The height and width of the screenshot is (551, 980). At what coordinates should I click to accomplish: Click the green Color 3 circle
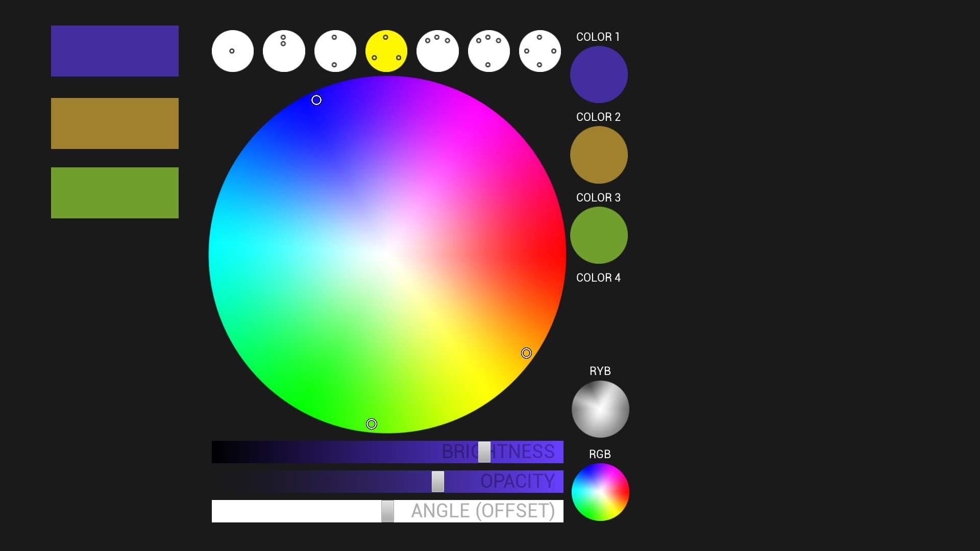599,235
